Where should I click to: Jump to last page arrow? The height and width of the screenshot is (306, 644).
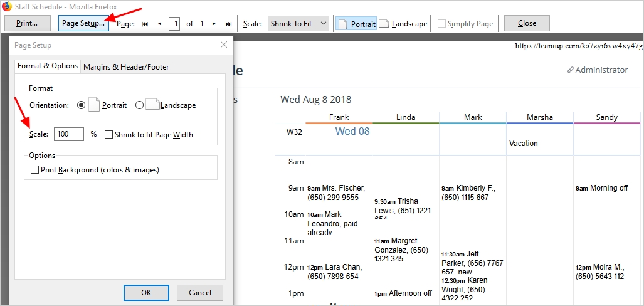click(228, 24)
